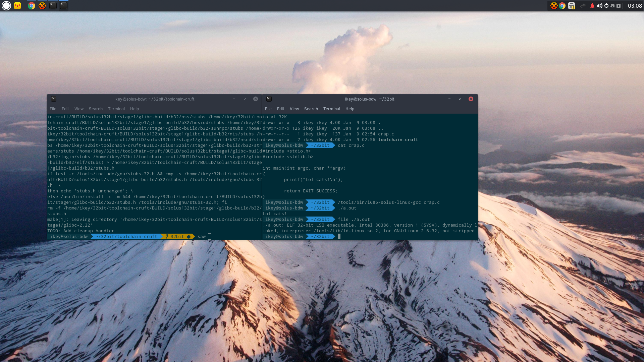Maximize the ~/32bit terminal window

pyautogui.click(x=460, y=99)
